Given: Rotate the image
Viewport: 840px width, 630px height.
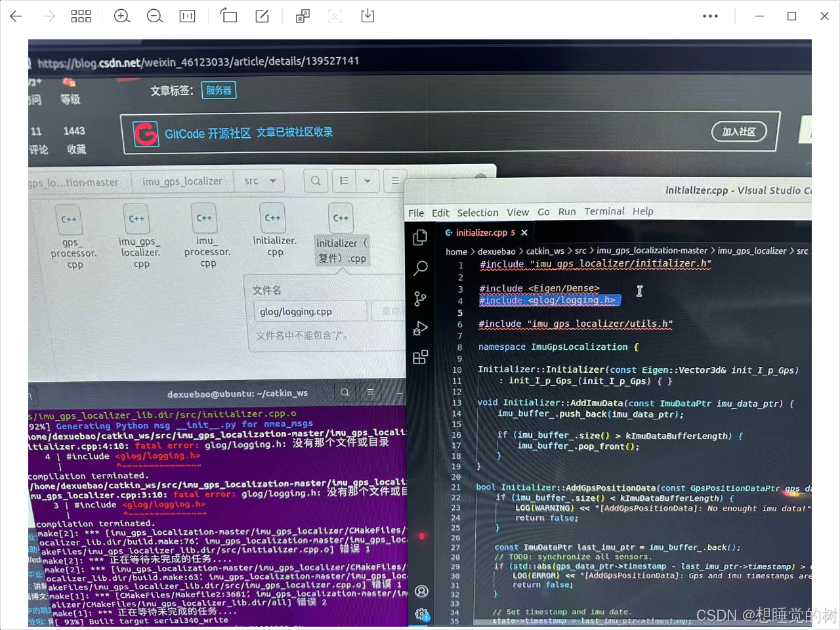Looking at the screenshot, I should 228,16.
